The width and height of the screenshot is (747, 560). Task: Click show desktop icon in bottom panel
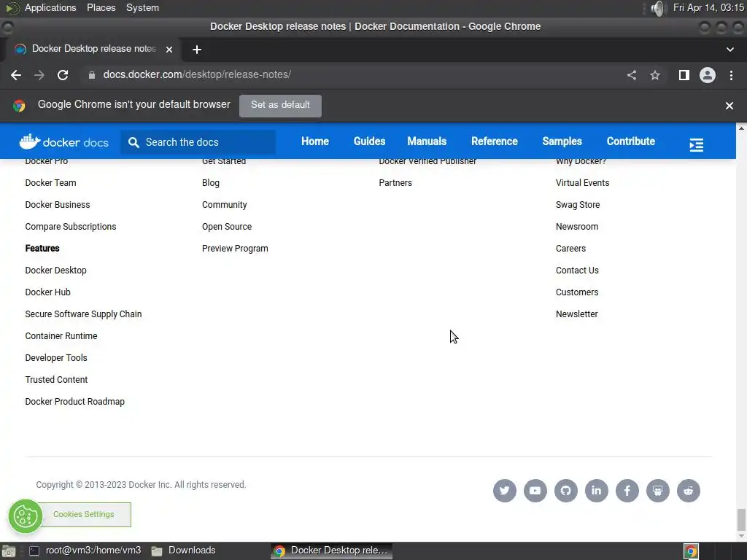pos(9,551)
